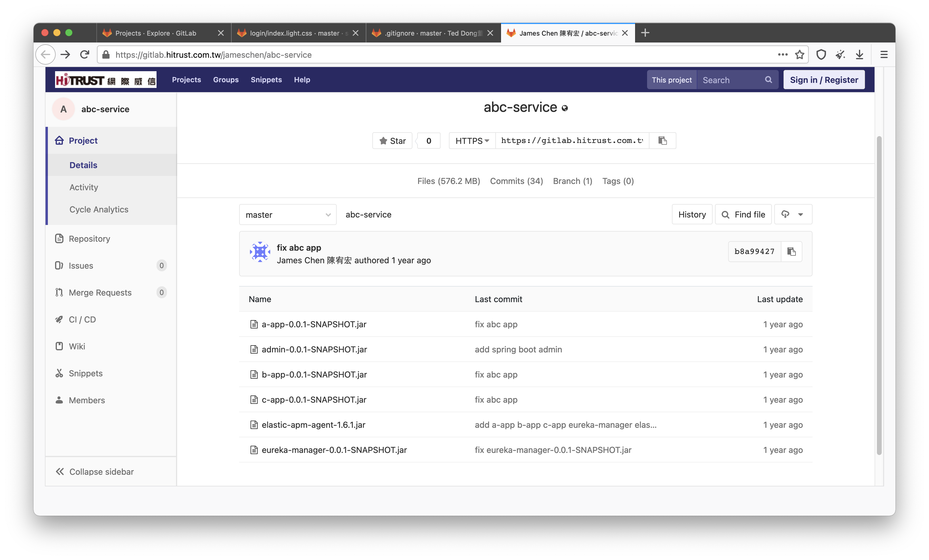Screen dimensions: 929x560
Task: Open the master branch dropdown
Action: pyautogui.click(x=288, y=214)
